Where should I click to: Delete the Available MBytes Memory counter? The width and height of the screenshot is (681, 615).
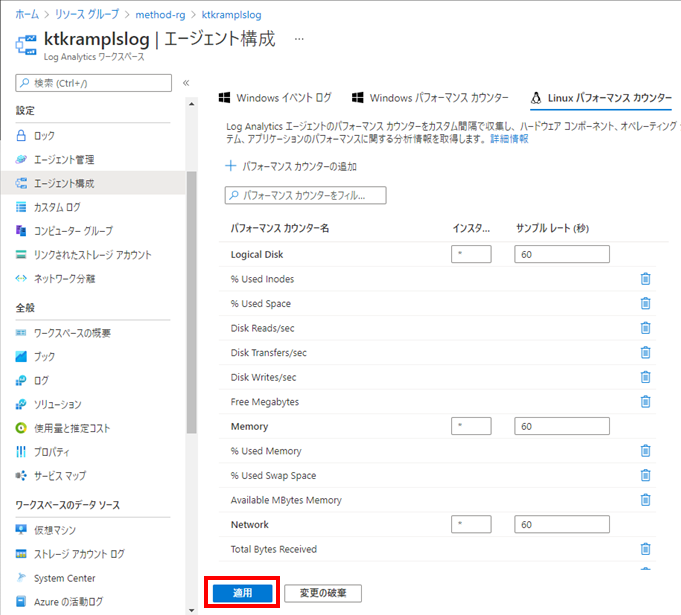coord(645,500)
